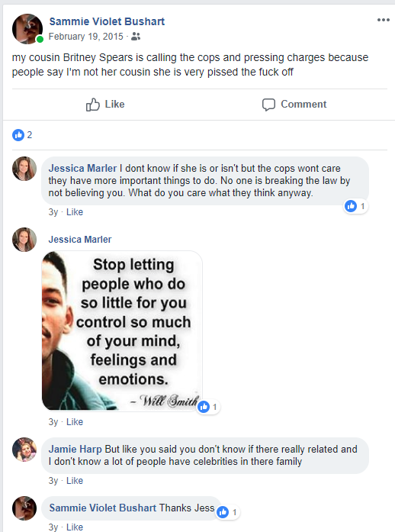Open Sammie Violet Bushart's profile picture at post top
Screen dimensions: 395x532
[x=27, y=29]
